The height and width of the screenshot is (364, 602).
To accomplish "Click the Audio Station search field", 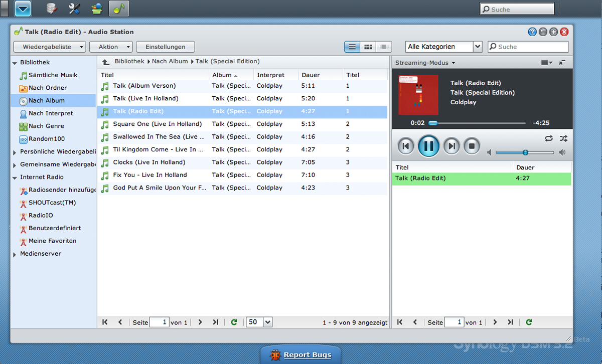I will coord(528,47).
